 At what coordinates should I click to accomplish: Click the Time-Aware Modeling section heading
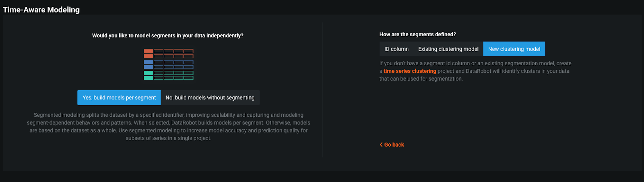(41, 10)
